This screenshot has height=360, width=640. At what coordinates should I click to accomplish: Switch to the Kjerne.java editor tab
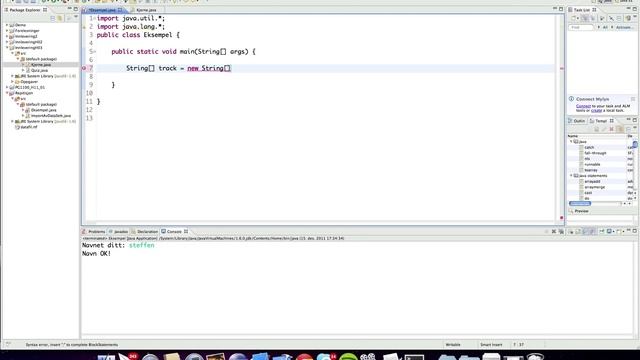pos(146,10)
